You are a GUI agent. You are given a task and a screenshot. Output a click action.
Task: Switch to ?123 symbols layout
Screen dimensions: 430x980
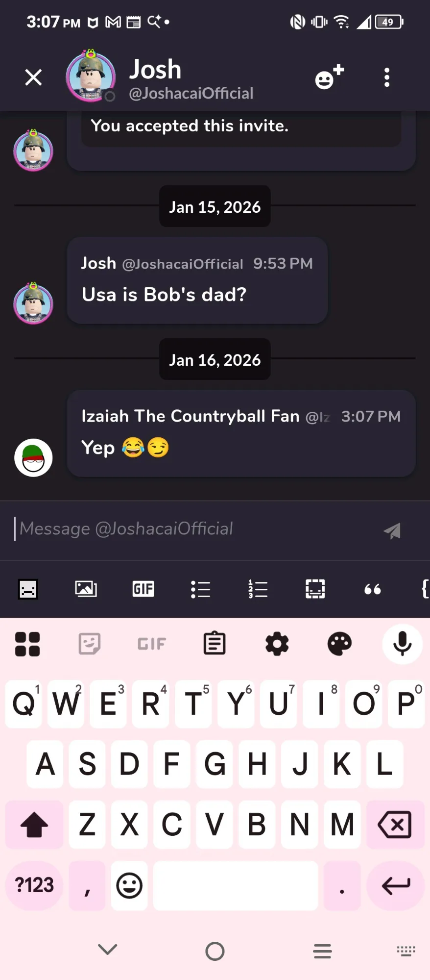click(34, 885)
